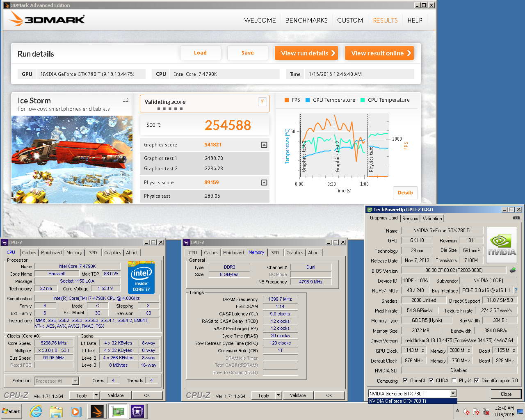
Task: Open SPD tab in CPU-Z memory window
Action: [x=275, y=253]
